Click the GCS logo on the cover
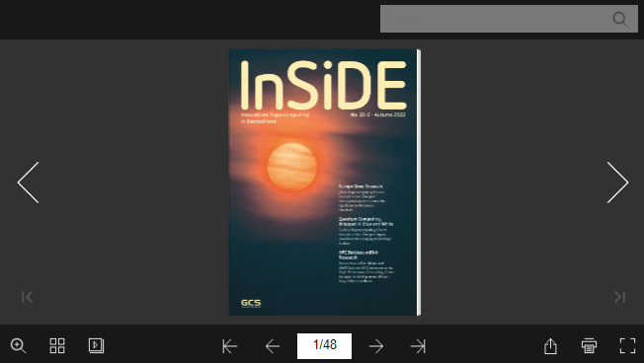 251,303
